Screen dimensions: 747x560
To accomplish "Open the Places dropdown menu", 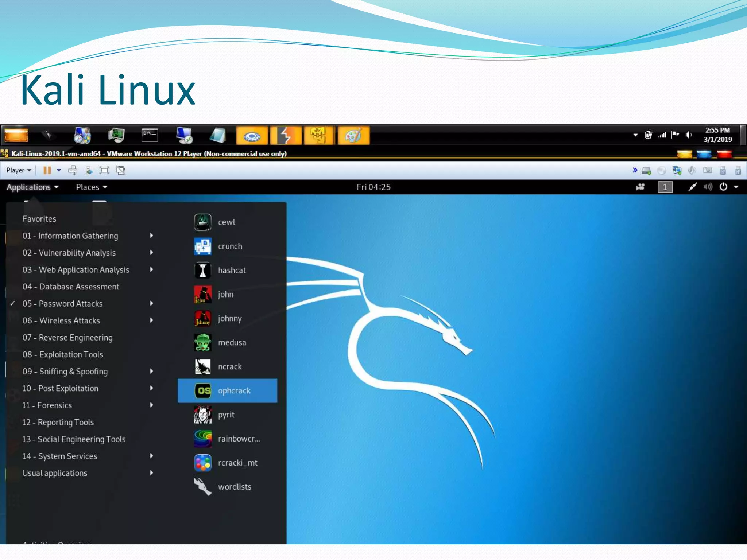I will [x=91, y=187].
